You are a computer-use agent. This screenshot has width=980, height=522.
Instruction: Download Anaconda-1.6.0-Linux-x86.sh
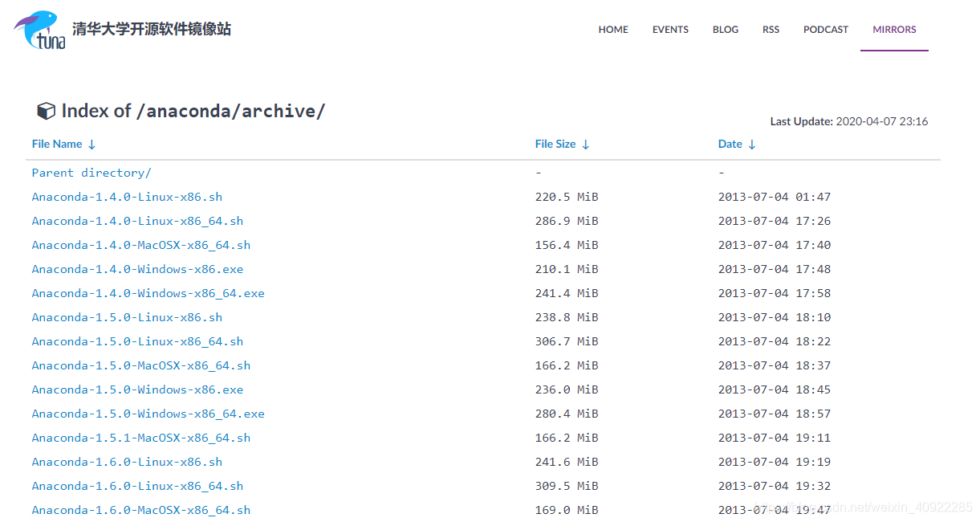(x=127, y=462)
